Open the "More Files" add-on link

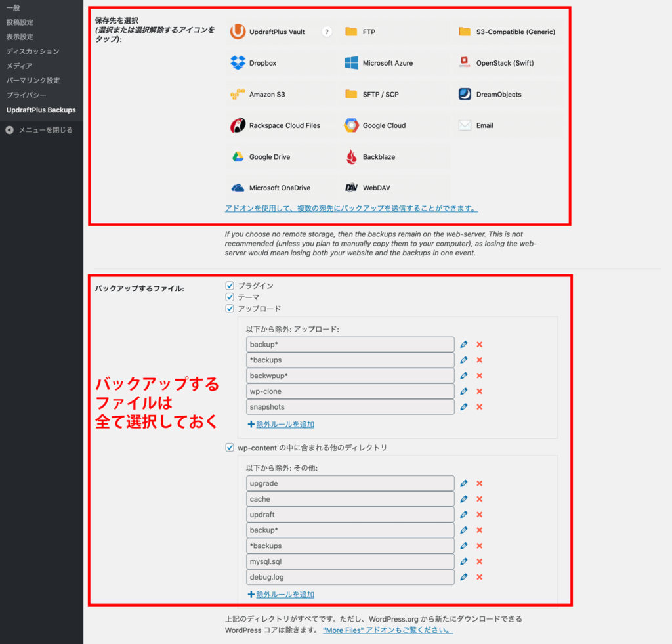click(x=388, y=630)
